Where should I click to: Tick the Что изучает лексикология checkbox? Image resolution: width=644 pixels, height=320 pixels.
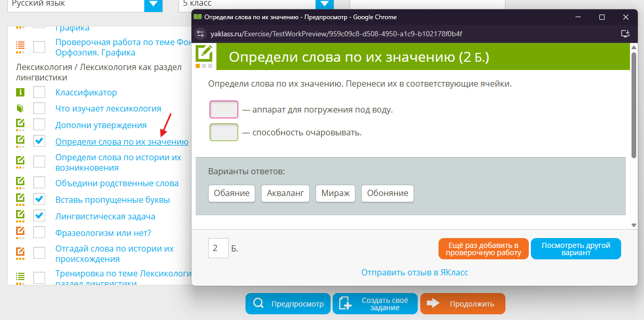(39, 109)
